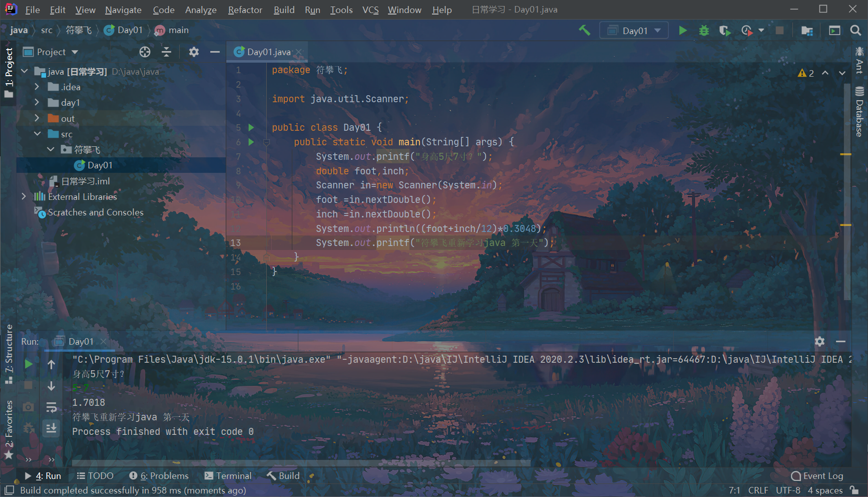Click the Build project hammer icon
868x497 pixels.
(584, 31)
